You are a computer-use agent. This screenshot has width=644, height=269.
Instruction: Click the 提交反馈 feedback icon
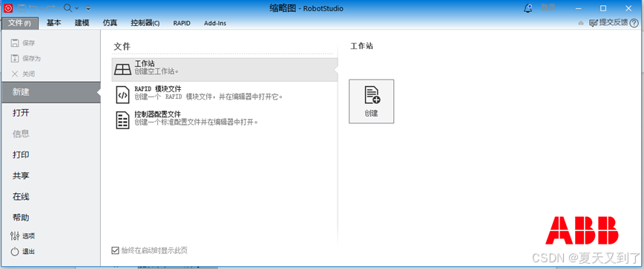click(x=593, y=23)
